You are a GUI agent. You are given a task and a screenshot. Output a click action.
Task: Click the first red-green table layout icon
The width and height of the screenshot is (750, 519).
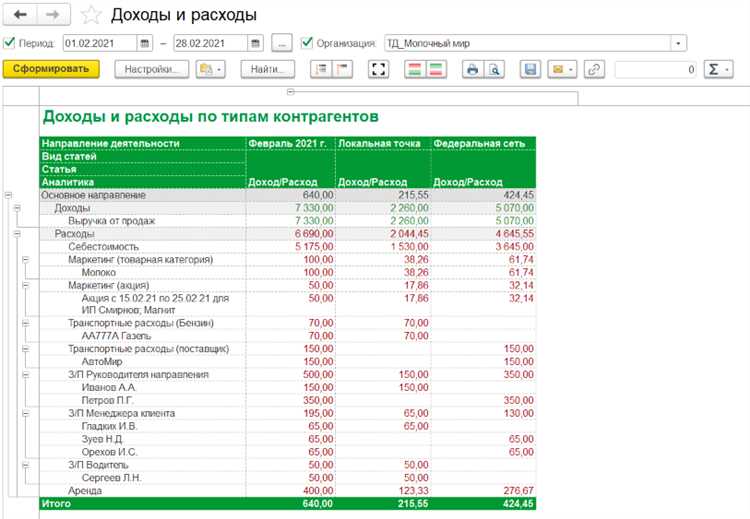(x=415, y=69)
